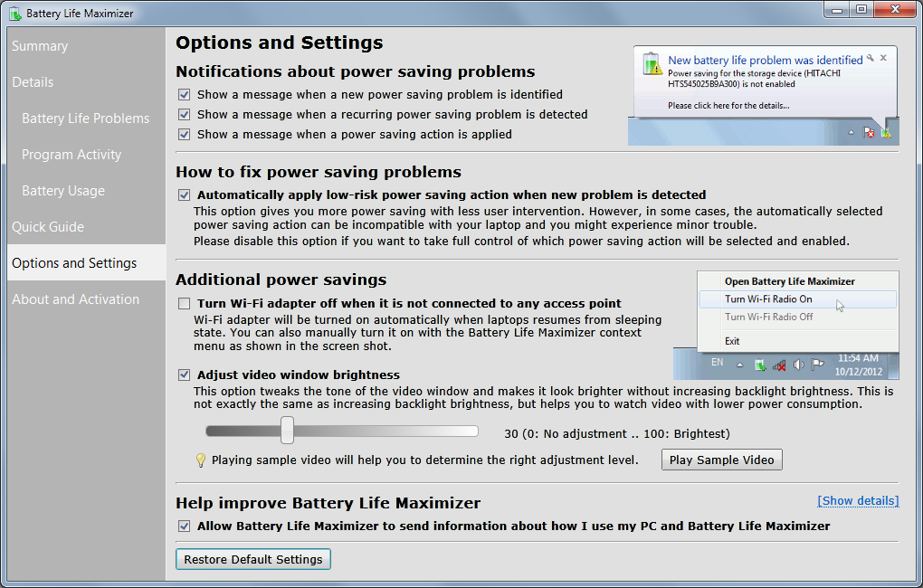This screenshot has width=923, height=588.
Task: Click the 'Options and Settings' page heading
Action: coord(279,43)
